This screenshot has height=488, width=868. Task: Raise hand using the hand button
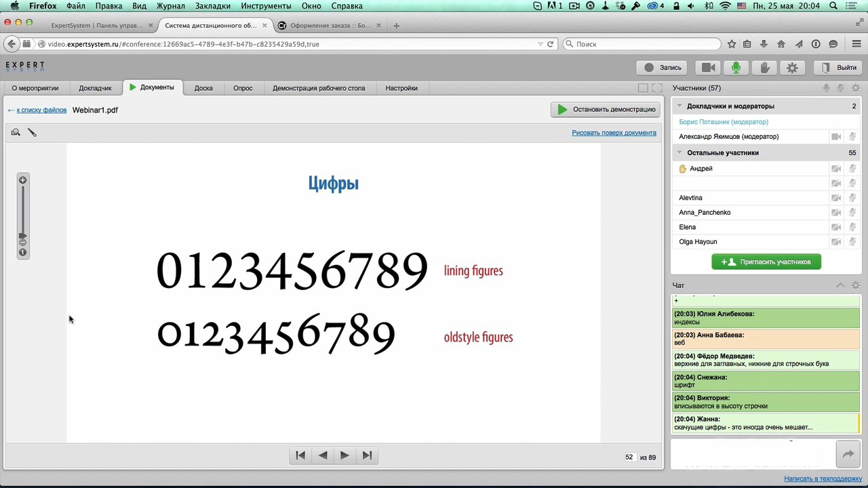[x=764, y=67]
